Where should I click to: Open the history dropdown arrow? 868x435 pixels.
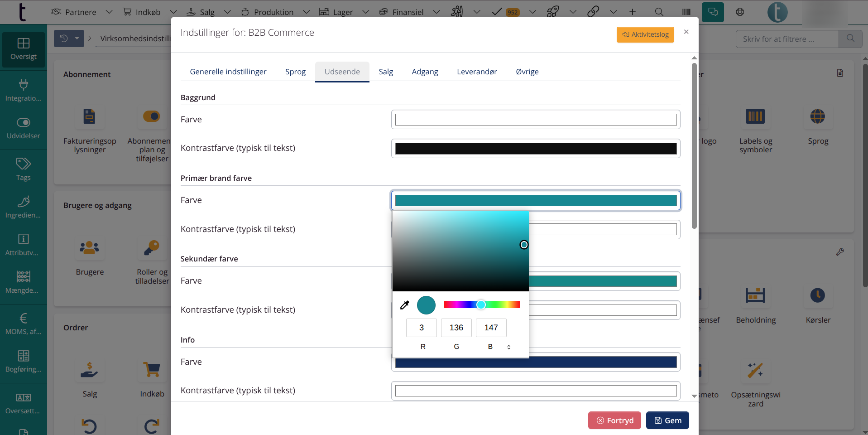point(77,39)
